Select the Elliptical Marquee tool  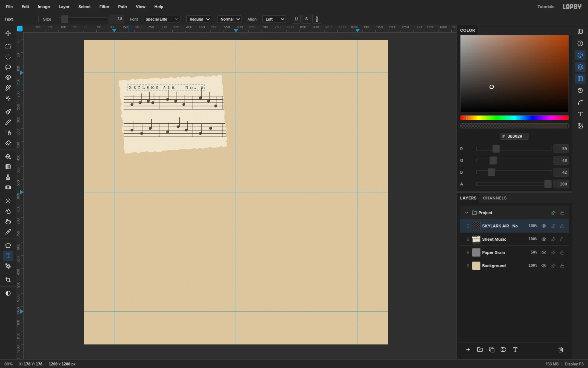8,57
